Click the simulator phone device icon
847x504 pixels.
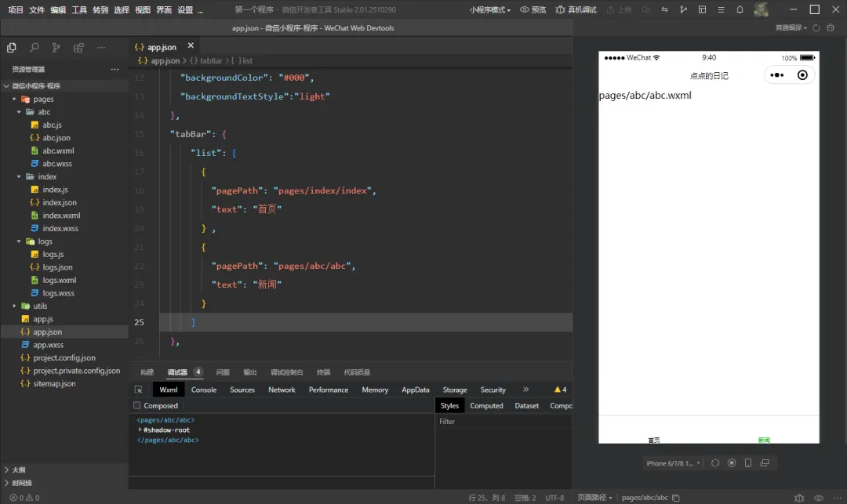(x=748, y=463)
